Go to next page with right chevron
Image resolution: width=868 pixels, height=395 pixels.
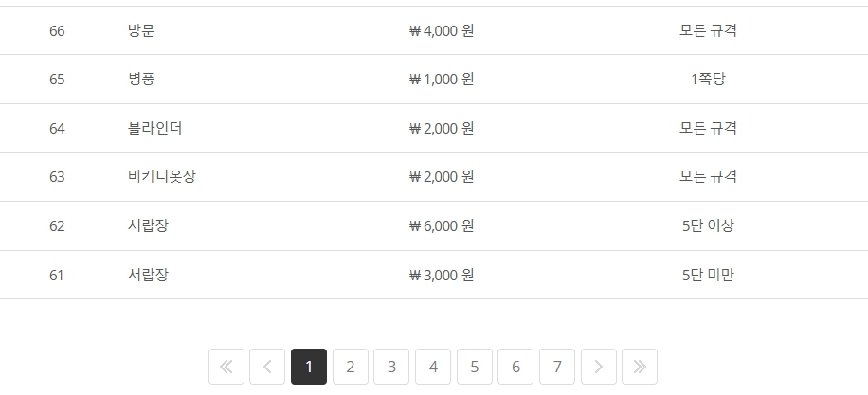click(x=599, y=367)
